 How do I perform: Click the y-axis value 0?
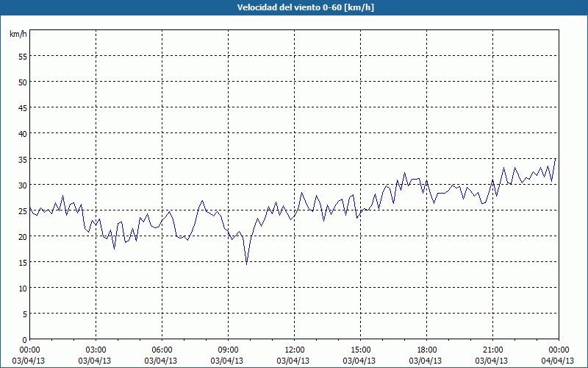24,340
